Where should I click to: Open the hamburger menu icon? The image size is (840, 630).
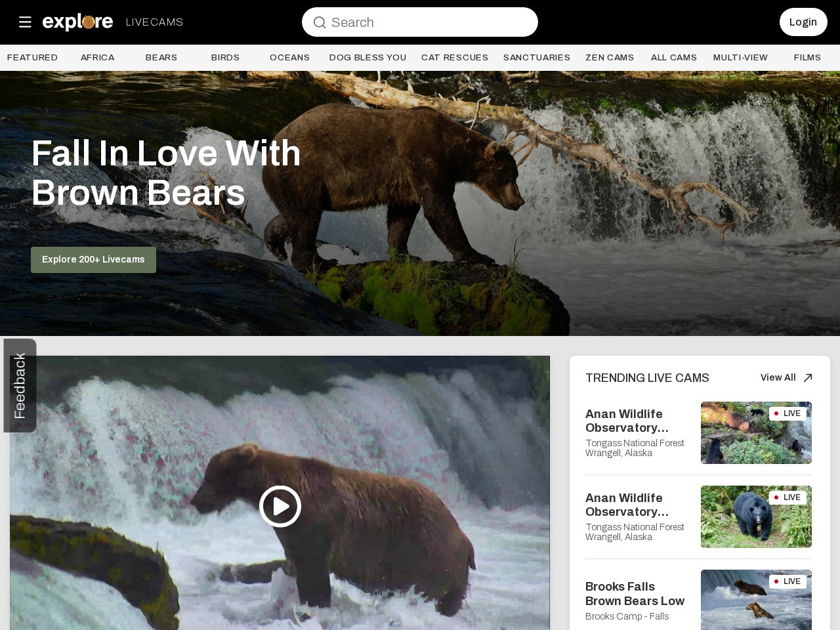click(x=25, y=22)
